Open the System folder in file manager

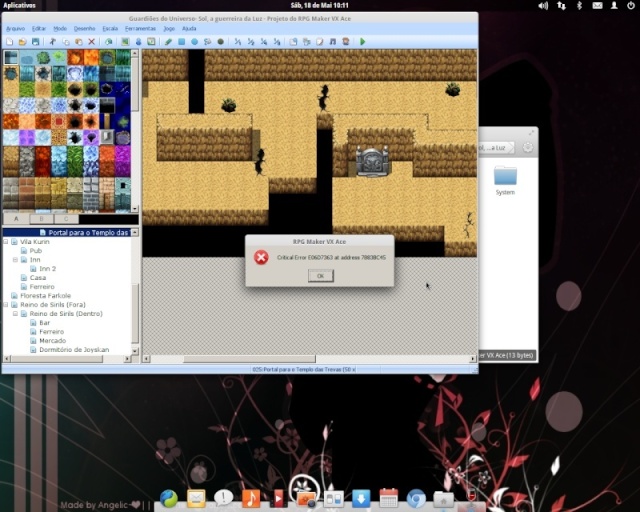pos(505,180)
